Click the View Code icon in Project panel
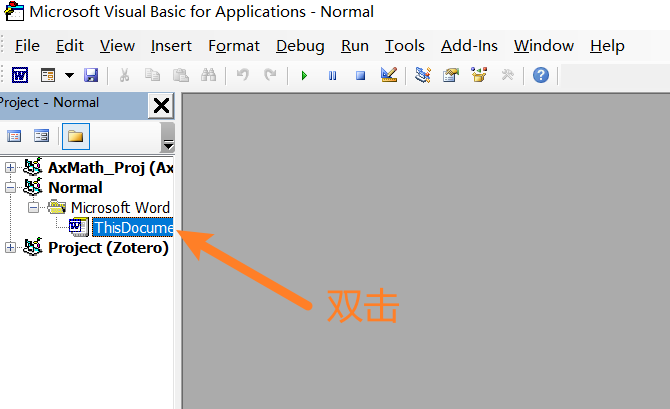 point(14,136)
